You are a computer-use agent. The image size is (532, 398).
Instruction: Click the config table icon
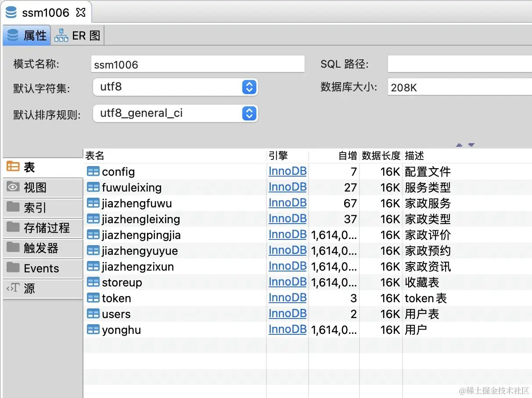(x=93, y=172)
